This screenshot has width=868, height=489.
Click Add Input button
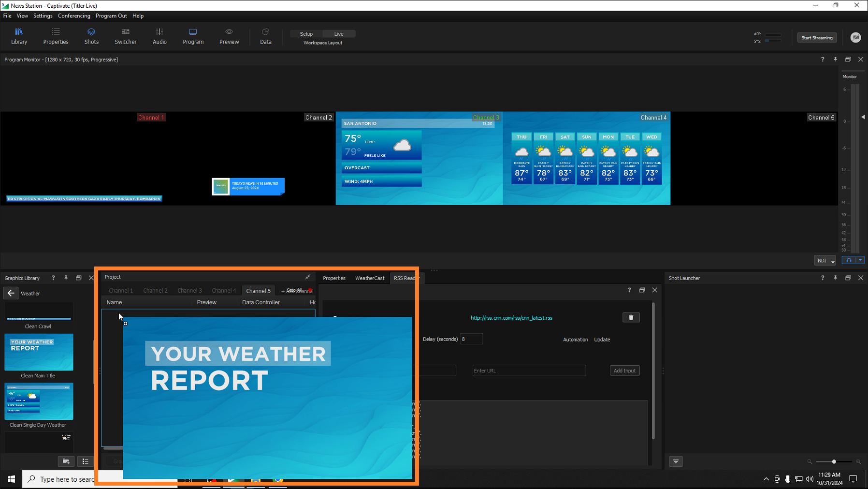tap(624, 370)
